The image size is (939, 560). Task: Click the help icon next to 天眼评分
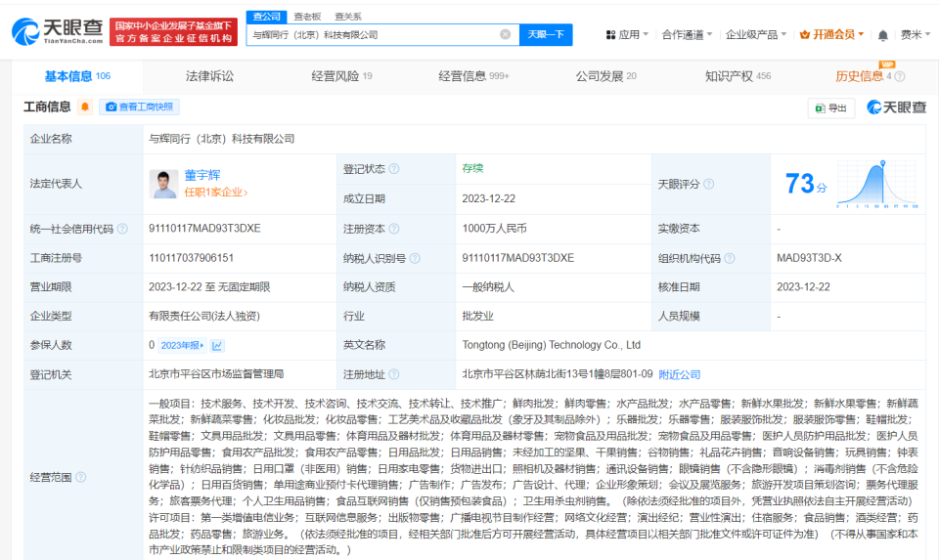coord(709,185)
